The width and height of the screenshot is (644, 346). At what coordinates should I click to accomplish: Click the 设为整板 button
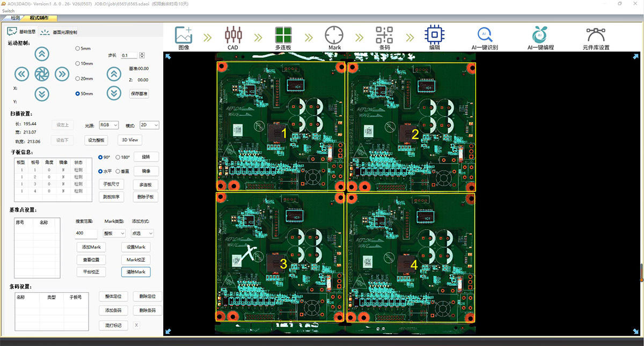[97, 139]
